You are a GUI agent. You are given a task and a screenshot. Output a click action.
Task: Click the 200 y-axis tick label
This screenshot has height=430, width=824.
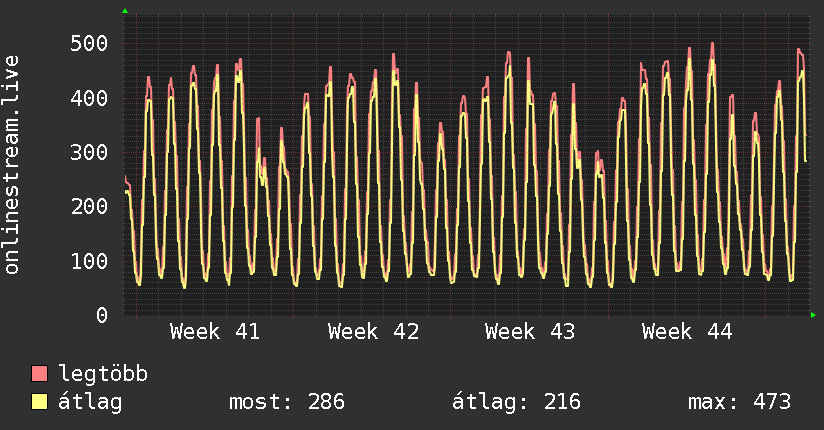89,206
